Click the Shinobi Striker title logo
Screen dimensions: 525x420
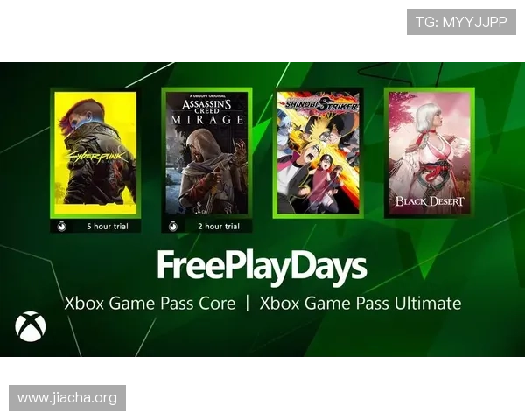tap(320, 106)
